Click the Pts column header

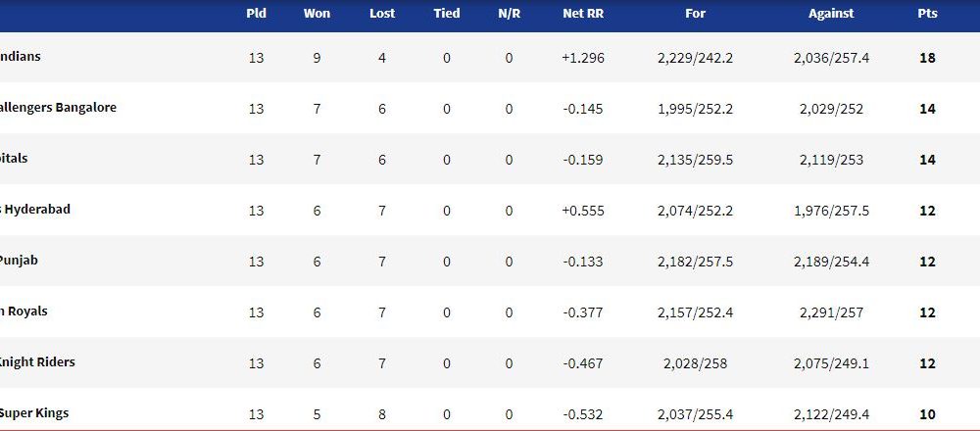pyautogui.click(x=927, y=13)
